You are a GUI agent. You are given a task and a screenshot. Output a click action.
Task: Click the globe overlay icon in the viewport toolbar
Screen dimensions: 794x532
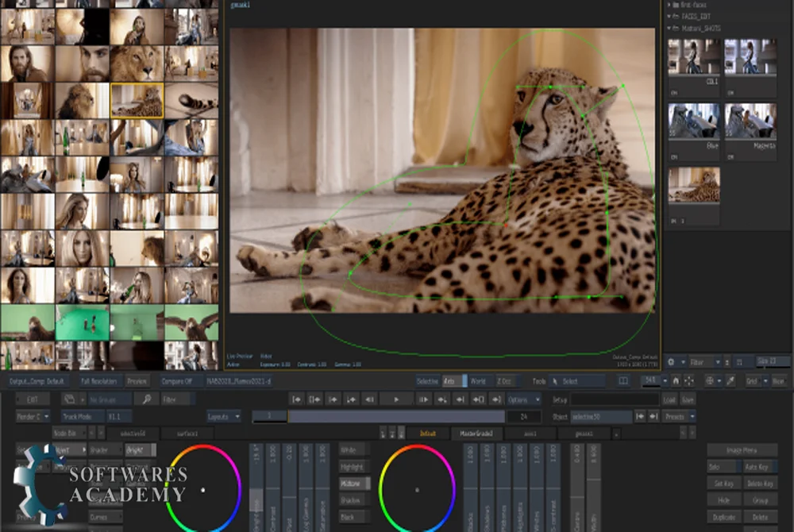click(710, 380)
